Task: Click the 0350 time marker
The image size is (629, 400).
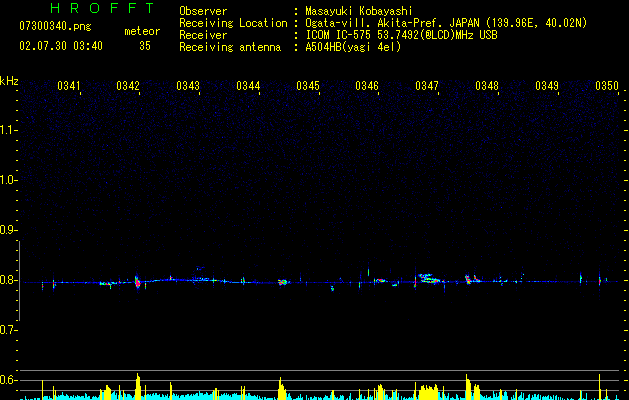Action: click(607, 86)
